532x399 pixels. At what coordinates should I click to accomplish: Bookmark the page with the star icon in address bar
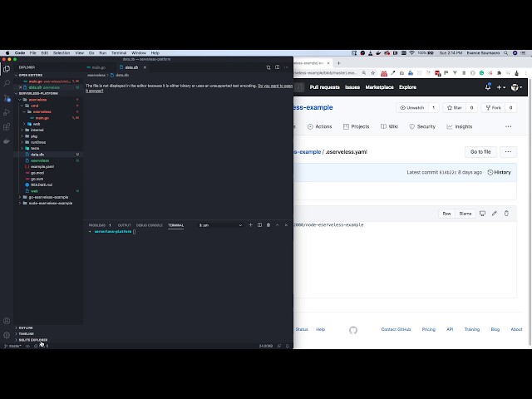tap(373, 73)
